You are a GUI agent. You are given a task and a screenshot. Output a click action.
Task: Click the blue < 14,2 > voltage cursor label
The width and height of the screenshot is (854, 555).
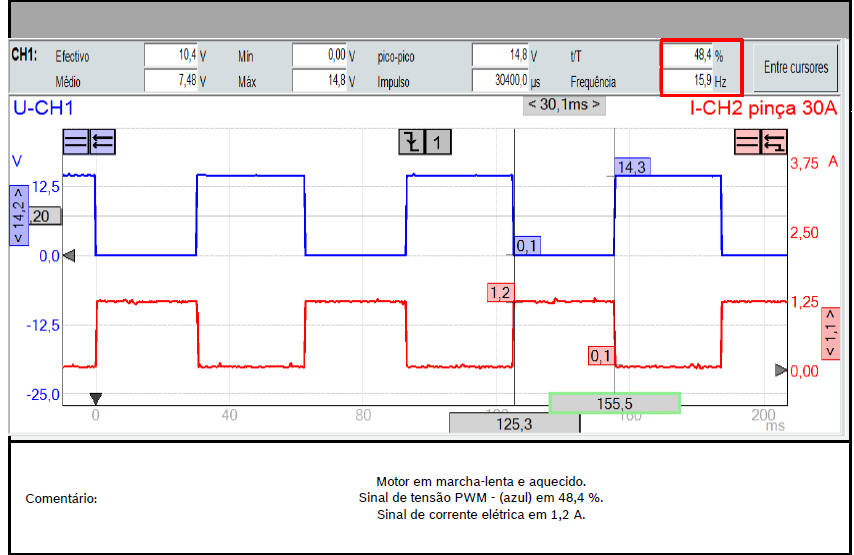click(18, 216)
